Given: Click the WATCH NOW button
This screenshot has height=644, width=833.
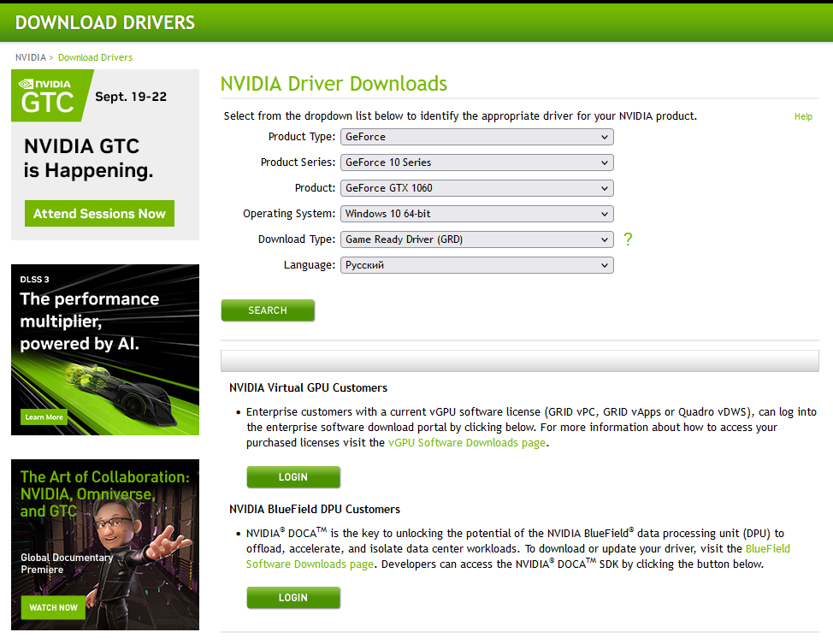Looking at the screenshot, I should pyautogui.click(x=53, y=607).
